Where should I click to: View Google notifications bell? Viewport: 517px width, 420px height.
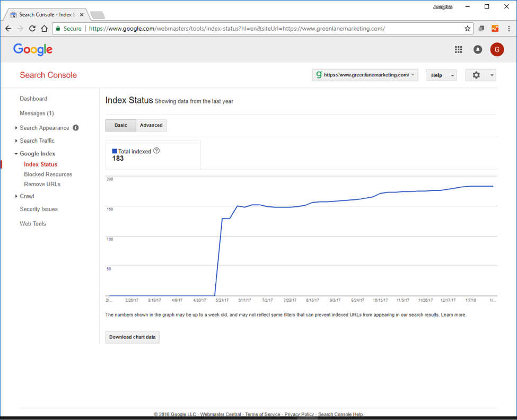477,49
